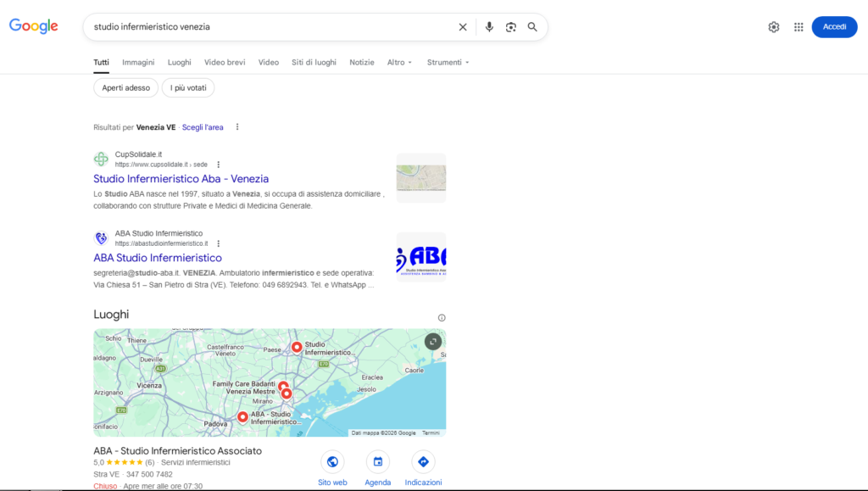
Task: Open the three-dot menu next to Venezia VE results
Action: (236, 126)
